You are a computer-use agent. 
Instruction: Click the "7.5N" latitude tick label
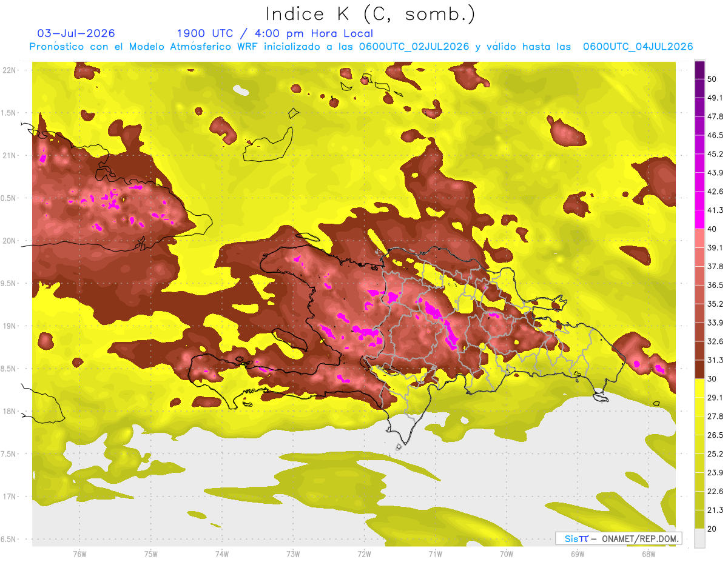(x=9, y=454)
